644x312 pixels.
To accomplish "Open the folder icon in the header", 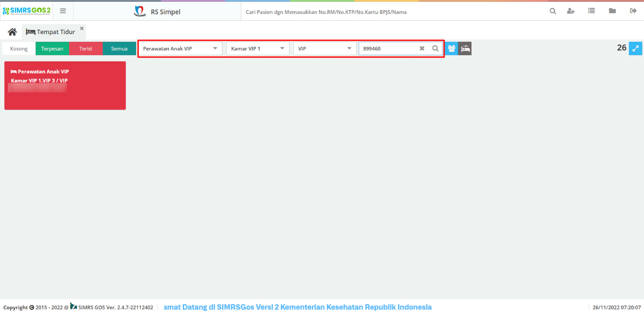I will pos(612,11).
